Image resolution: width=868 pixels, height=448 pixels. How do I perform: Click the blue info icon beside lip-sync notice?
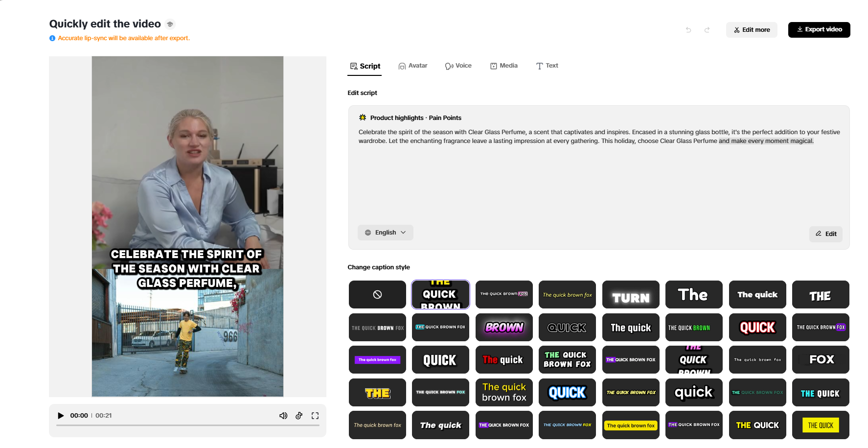(x=52, y=38)
